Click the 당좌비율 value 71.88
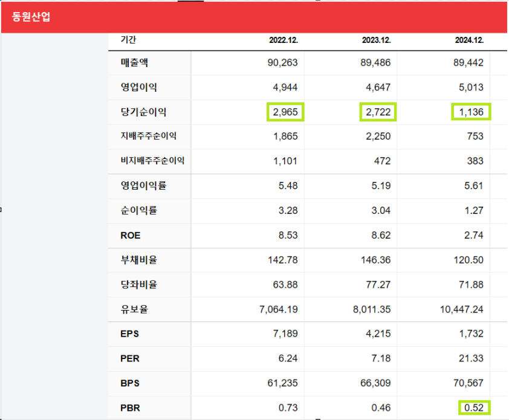 click(x=471, y=284)
